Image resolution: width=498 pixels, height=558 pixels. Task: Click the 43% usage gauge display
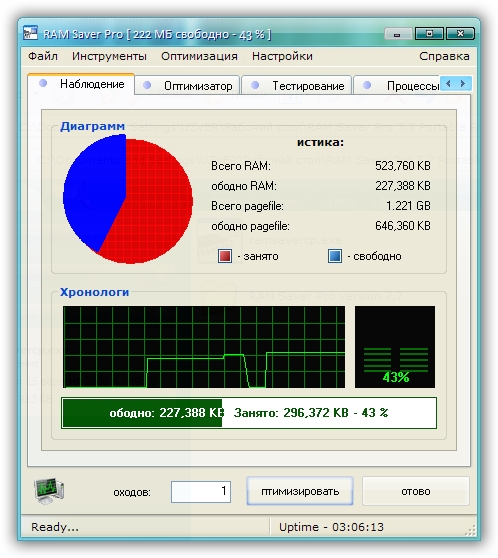(x=395, y=347)
